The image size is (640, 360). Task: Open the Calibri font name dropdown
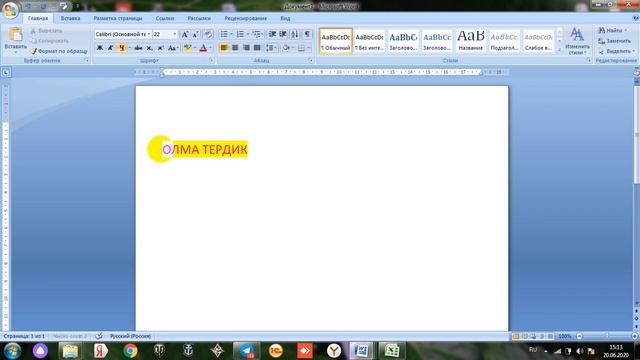[x=149, y=34]
